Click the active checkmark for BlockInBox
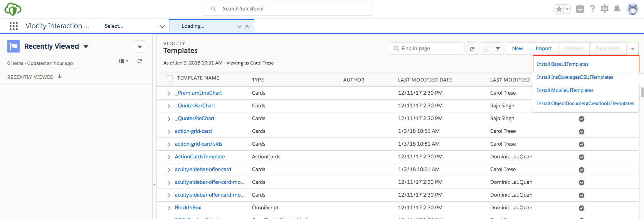 coord(582,208)
